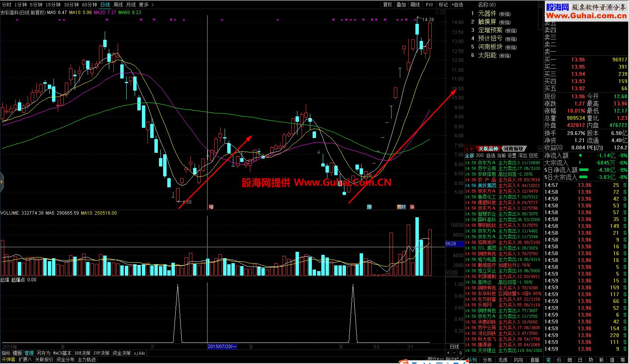Select the 当前 filter
This screenshot has height=364, width=629.
click(502, 155)
